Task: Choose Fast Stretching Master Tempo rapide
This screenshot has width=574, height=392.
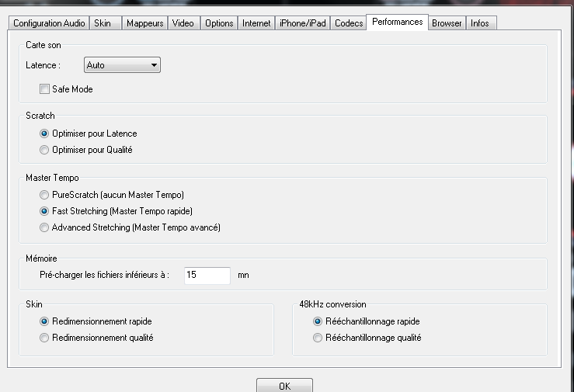Action: tap(44, 211)
